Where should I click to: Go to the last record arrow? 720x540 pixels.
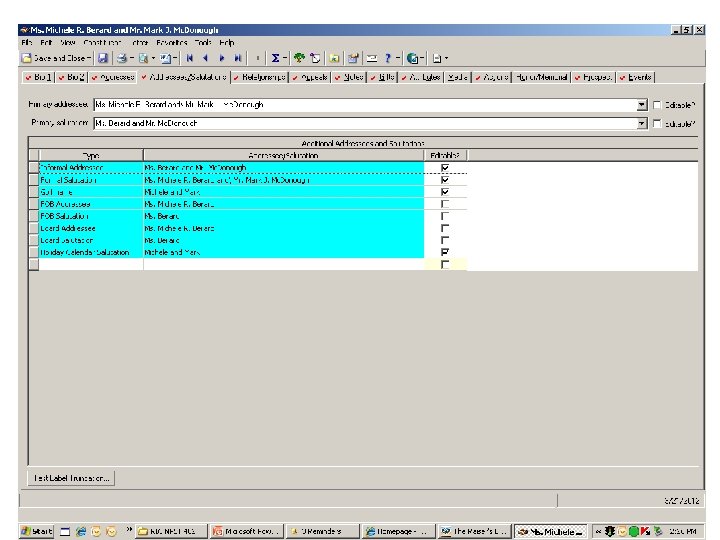tap(237, 58)
